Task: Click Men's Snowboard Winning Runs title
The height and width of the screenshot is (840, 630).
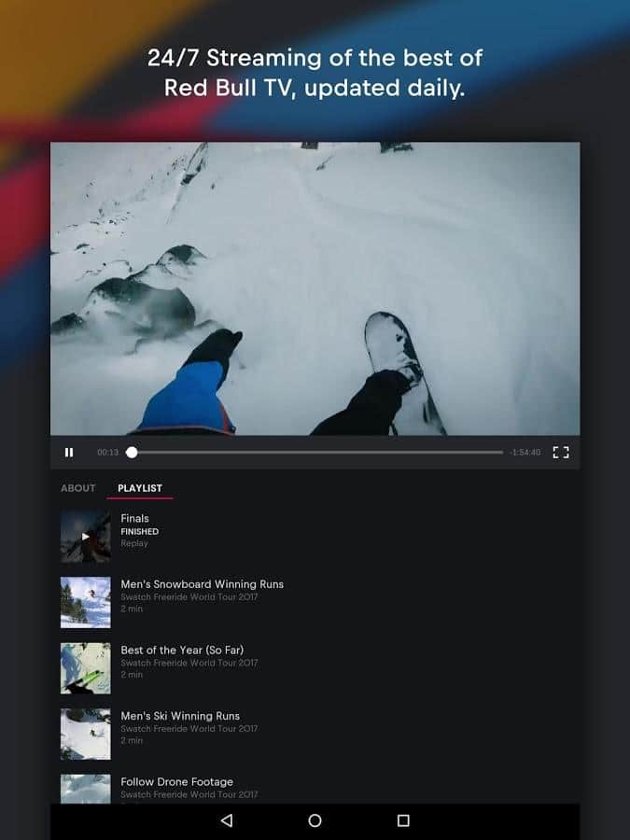Action: 202,584
